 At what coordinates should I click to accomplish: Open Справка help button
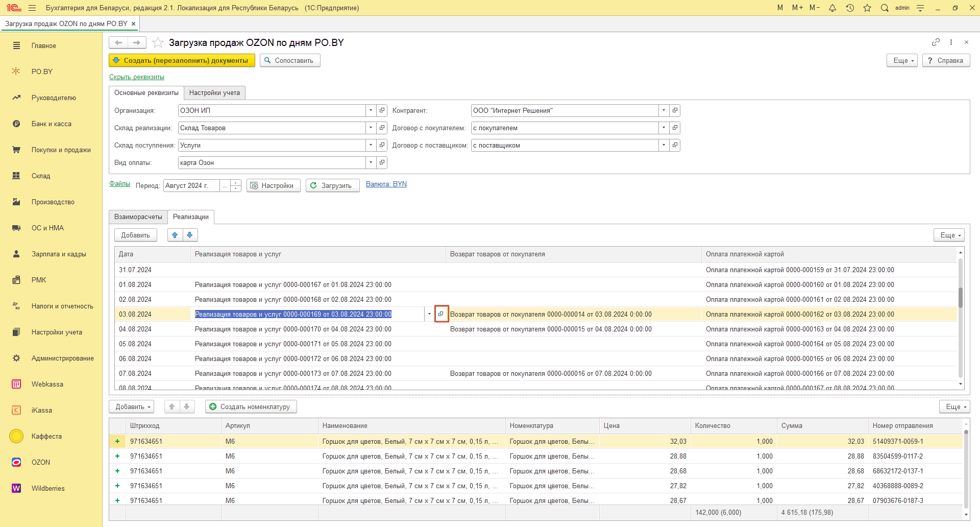coord(946,60)
